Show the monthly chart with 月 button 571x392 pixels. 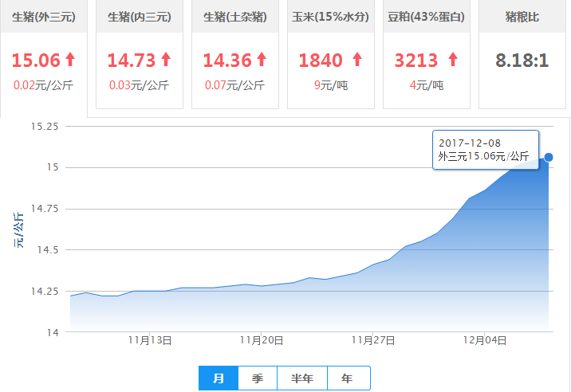click(219, 378)
